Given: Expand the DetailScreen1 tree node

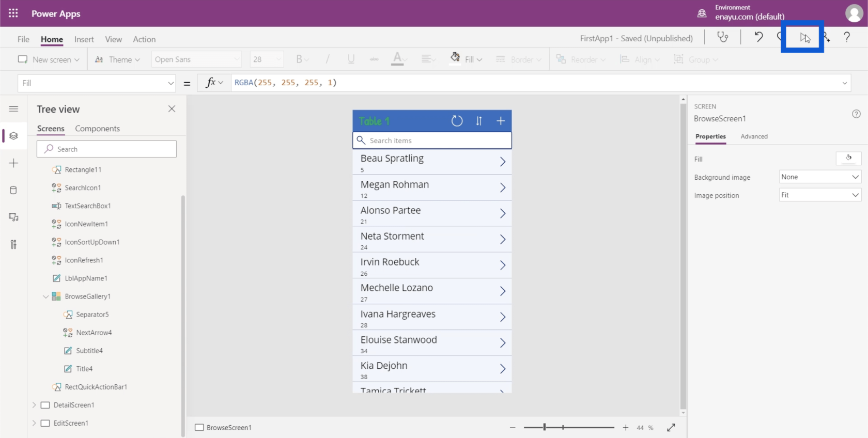Looking at the screenshot, I should (34, 405).
